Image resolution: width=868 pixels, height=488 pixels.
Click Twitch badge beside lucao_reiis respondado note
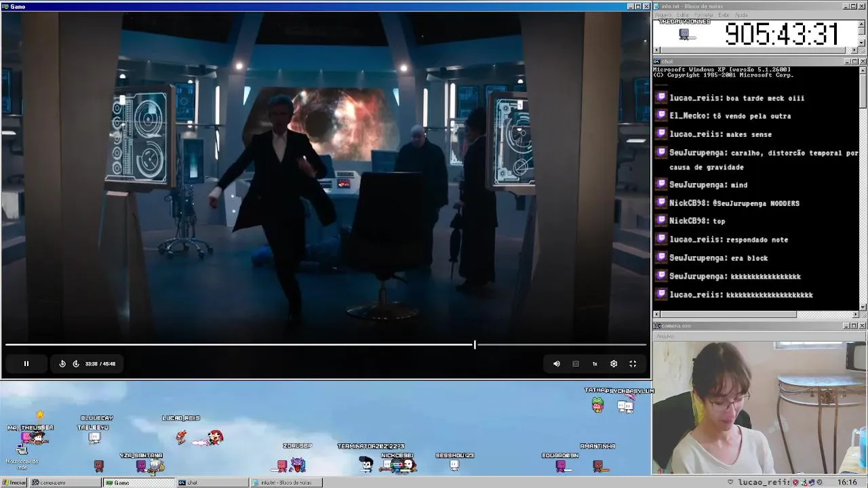(x=662, y=239)
